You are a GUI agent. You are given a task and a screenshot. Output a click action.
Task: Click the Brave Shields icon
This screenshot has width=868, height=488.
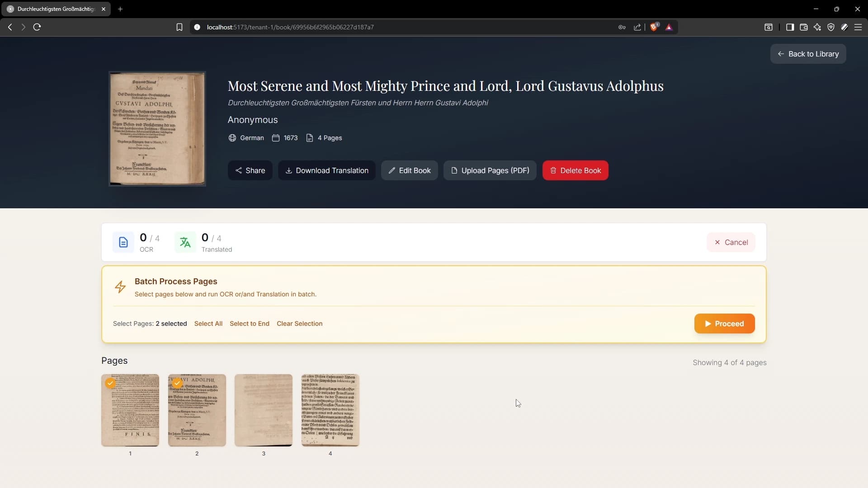pos(654,27)
